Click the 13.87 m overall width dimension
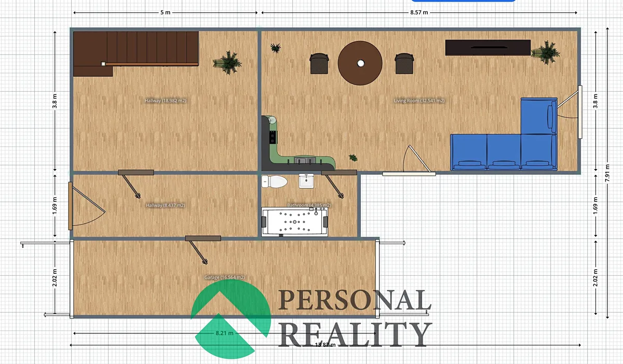Image resolution: width=623 pixels, height=364 pixels. [325, 345]
